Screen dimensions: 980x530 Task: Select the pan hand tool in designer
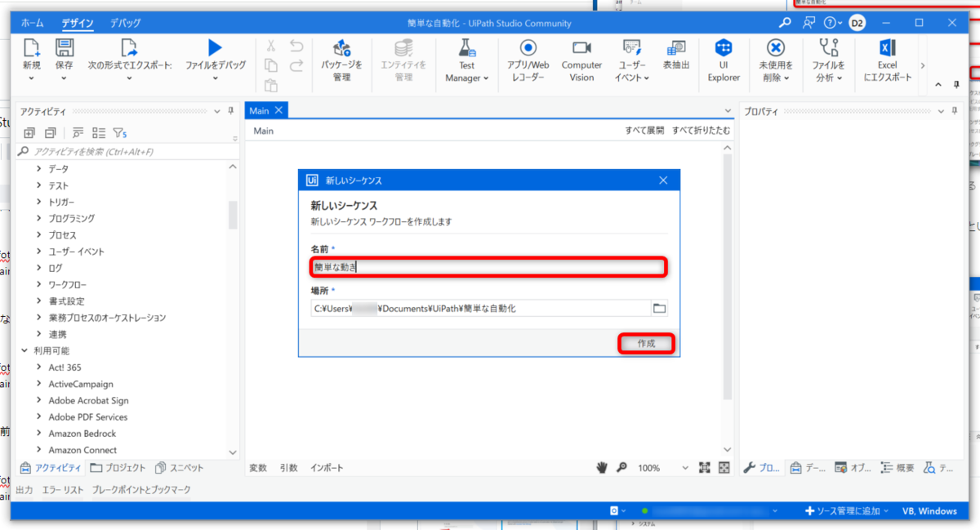602,468
